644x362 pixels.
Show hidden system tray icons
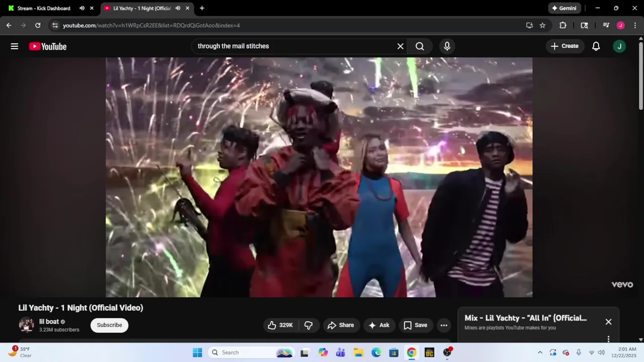tap(540, 352)
